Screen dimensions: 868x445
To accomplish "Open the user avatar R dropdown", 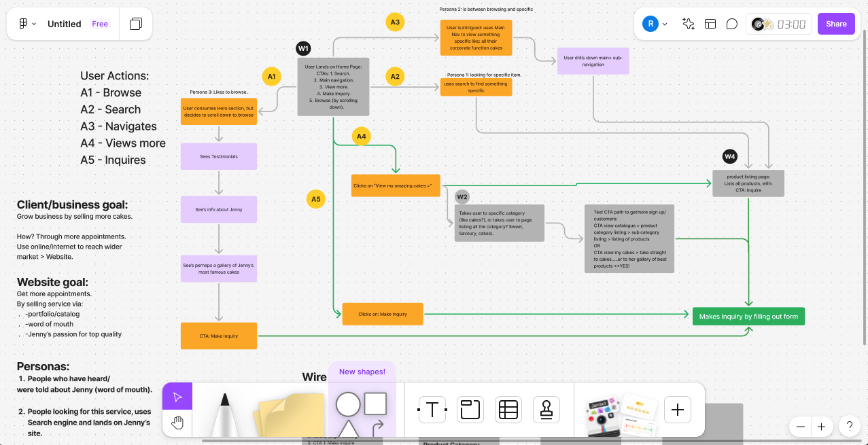I will (x=655, y=24).
